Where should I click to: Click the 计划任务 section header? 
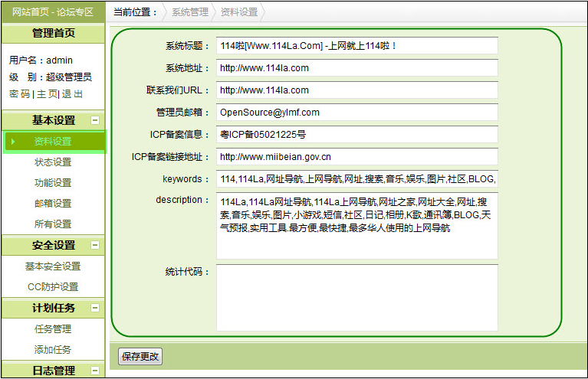coord(53,308)
